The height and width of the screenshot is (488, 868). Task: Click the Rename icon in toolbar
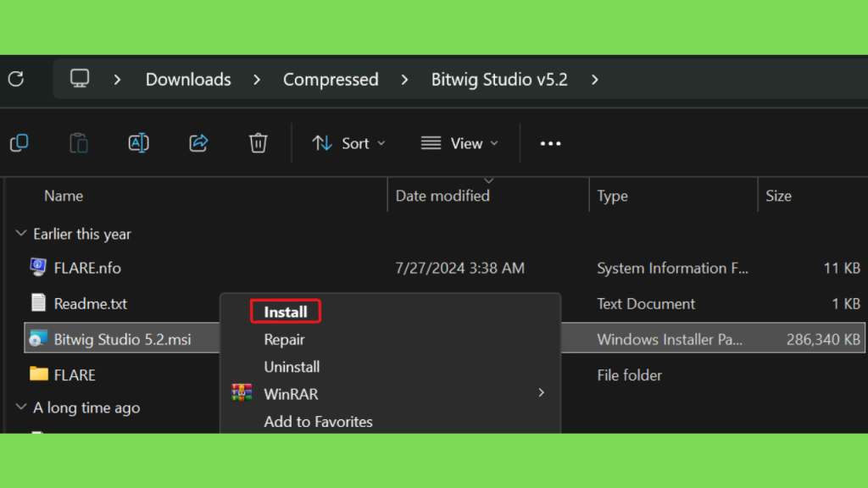[x=138, y=142]
